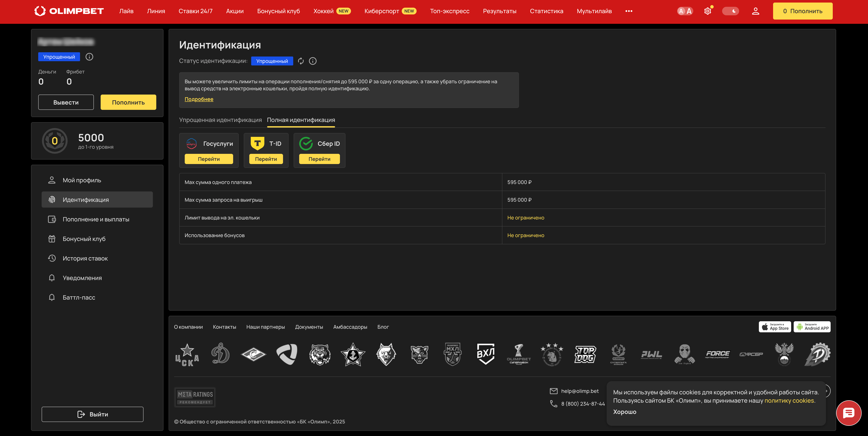Click the App Store download badge
Image resolution: width=868 pixels, height=436 pixels.
(775, 327)
